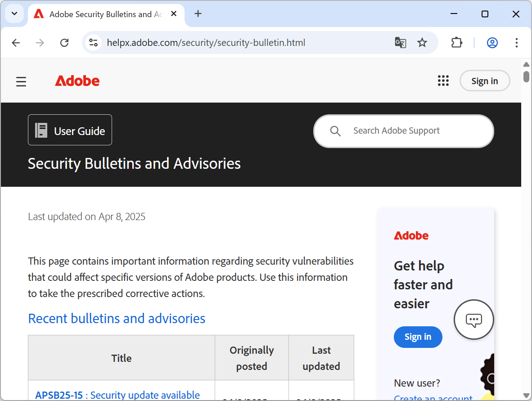
Task: Open the Adobe hamburger navigation menu
Action: tap(21, 81)
